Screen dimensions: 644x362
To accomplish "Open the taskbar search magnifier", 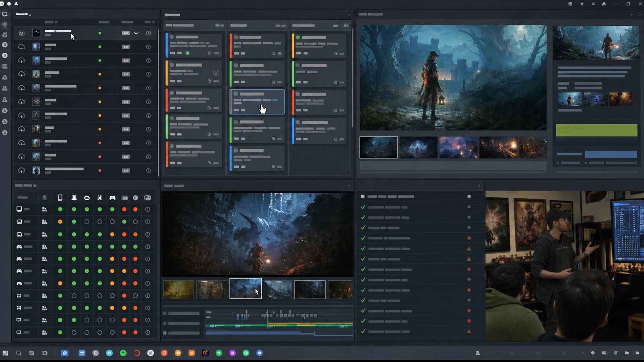I will pyautogui.click(x=19, y=353).
